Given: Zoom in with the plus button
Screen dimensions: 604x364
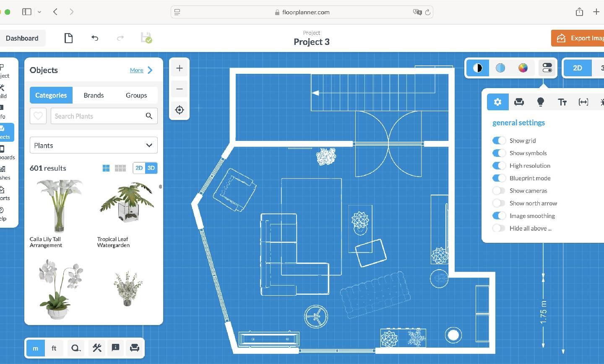Looking at the screenshot, I should [x=180, y=68].
